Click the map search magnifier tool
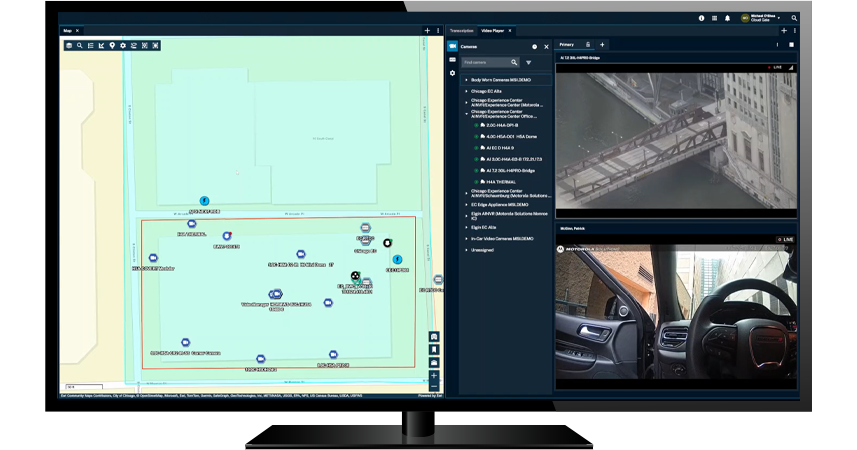 pos(80,45)
